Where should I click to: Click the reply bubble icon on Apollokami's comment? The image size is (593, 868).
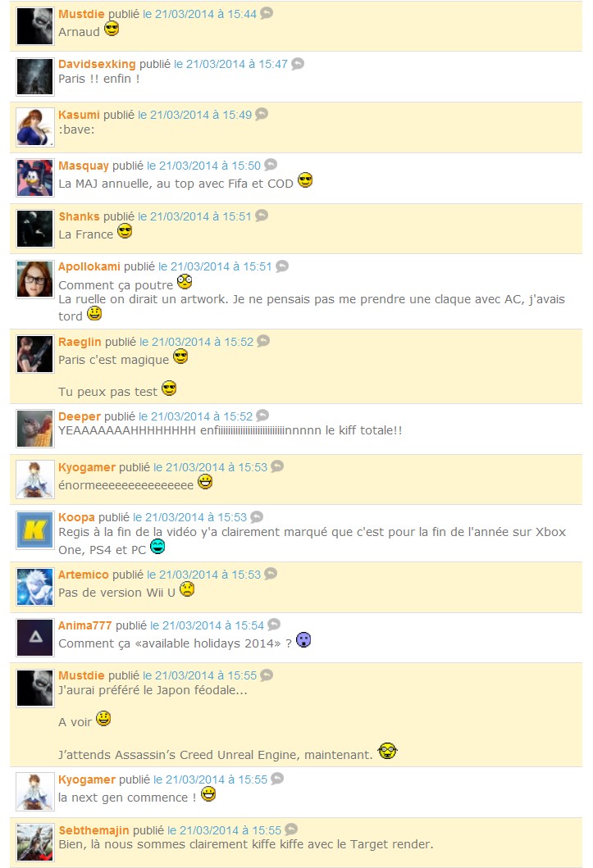pyautogui.click(x=282, y=266)
